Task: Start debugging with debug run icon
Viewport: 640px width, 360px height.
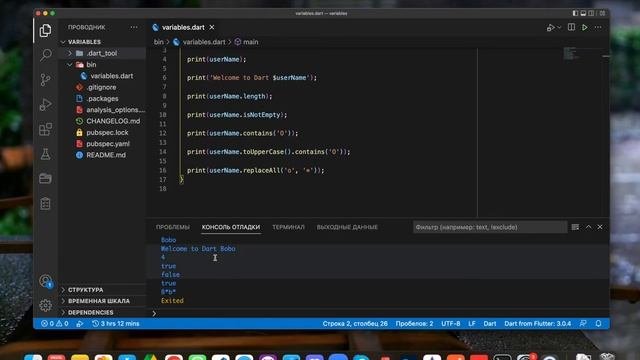Action: click(x=551, y=28)
